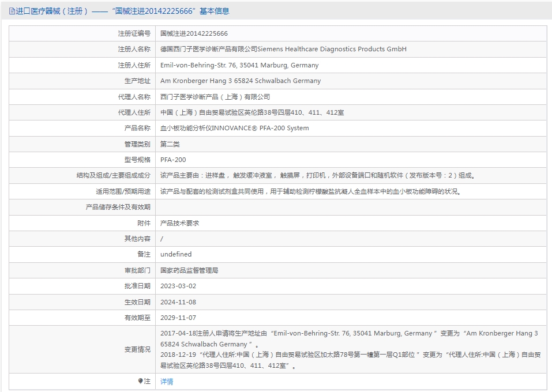Select management class 第二类 value
552x392 pixels.
tap(170, 144)
